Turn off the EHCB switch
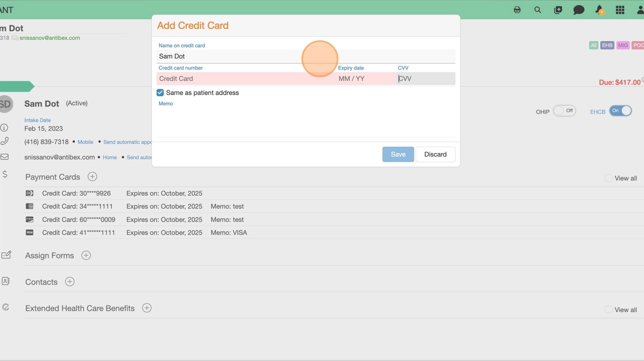The height and width of the screenshot is (361, 644). point(621,111)
